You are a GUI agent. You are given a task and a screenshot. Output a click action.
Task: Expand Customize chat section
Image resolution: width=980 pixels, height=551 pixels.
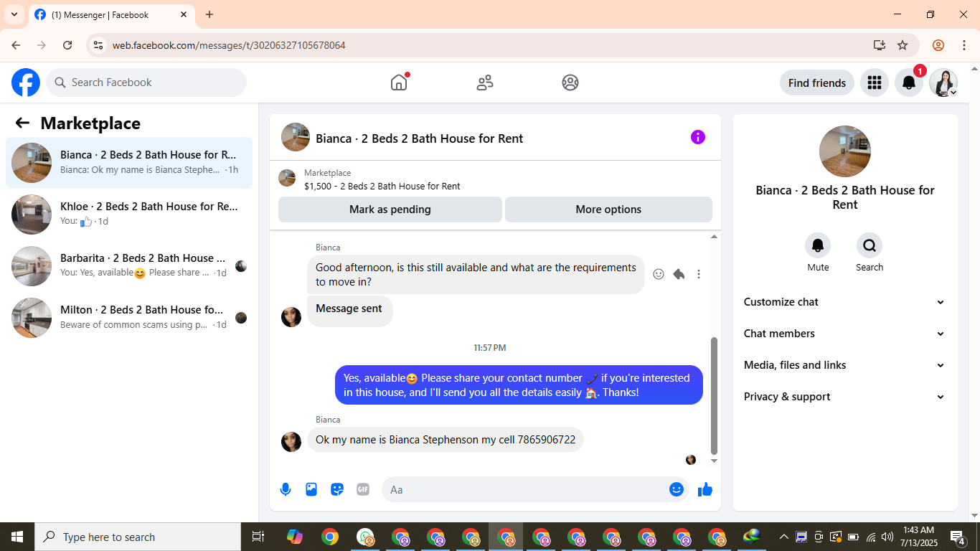pos(844,302)
